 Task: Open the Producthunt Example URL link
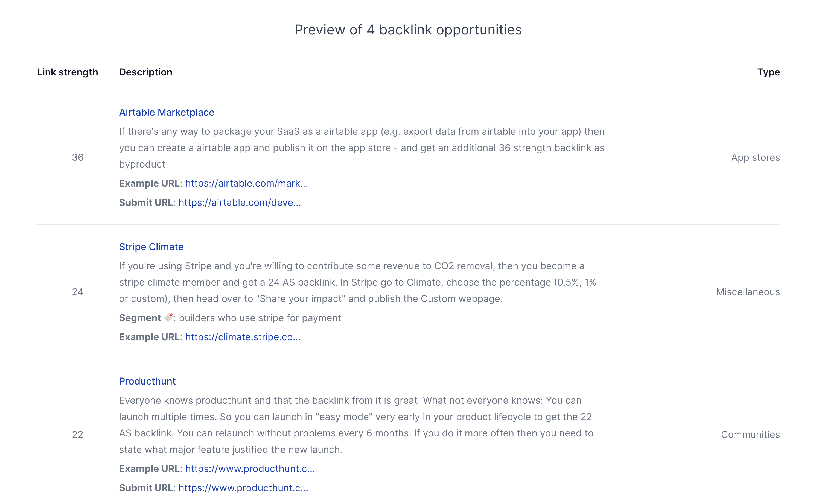250,469
